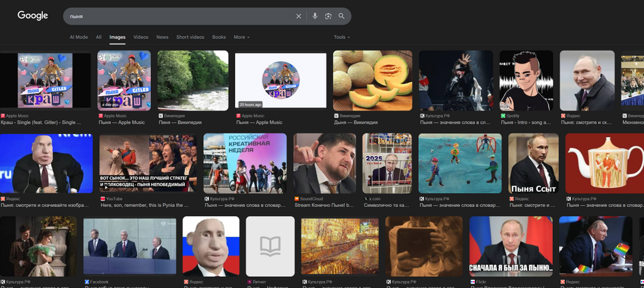Open the sepia phone selfie thumbnail
Screen dimensions: 644x288
pyautogui.click(x=424, y=246)
